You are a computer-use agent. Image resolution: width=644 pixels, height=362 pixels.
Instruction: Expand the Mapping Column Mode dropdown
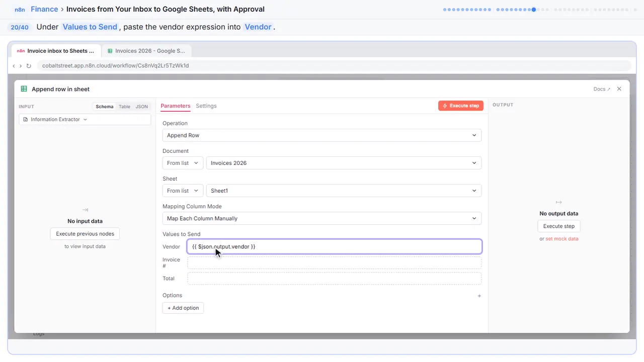pos(322,218)
